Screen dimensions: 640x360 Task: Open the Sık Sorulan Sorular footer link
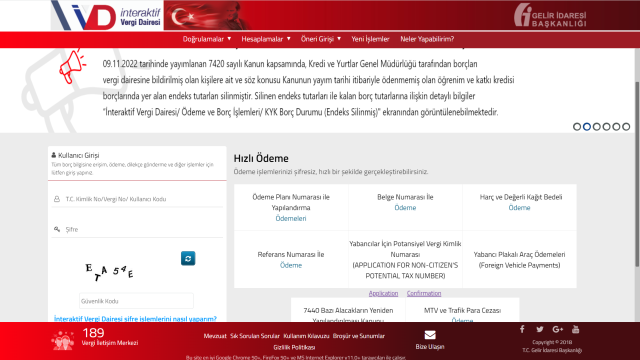pyautogui.click(x=255, y=336)
